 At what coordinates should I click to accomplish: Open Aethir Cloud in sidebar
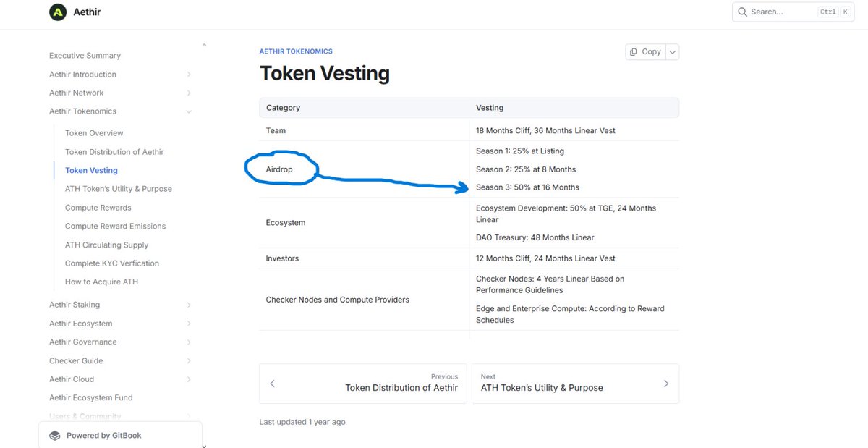[x=72, y=379]
